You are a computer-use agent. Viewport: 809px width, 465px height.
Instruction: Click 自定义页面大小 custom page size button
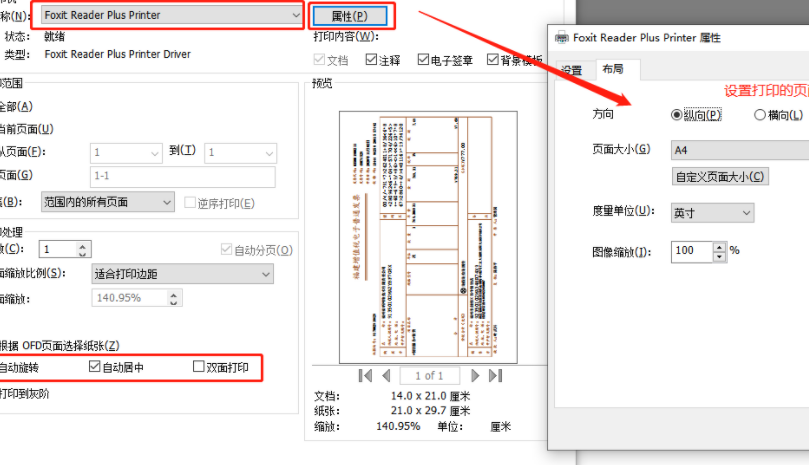pyautogui.click(x=720, y=177)
